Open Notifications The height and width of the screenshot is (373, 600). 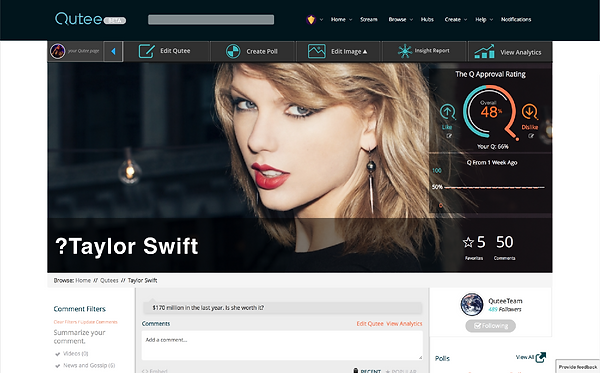pyautogui.click(x=516, y=20)
